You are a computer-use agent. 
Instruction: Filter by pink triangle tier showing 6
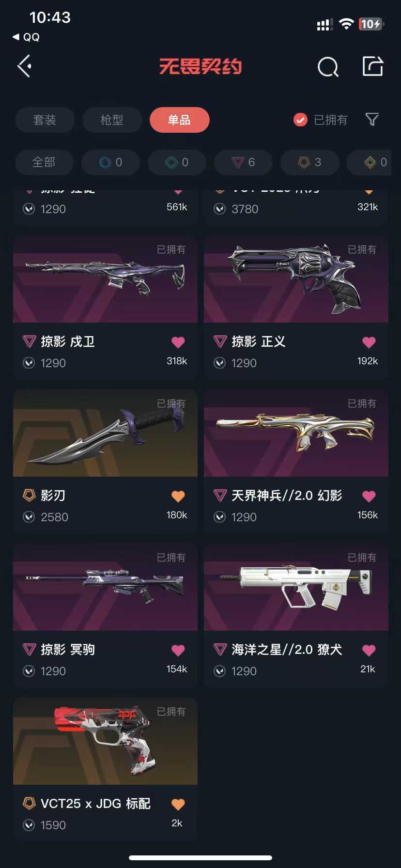(243, 162)
